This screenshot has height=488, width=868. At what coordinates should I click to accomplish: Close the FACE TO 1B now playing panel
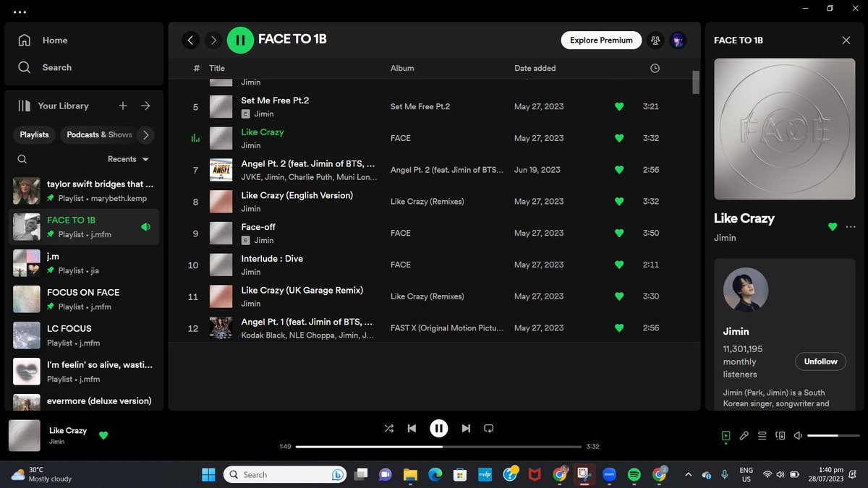[x=846, y=40]
